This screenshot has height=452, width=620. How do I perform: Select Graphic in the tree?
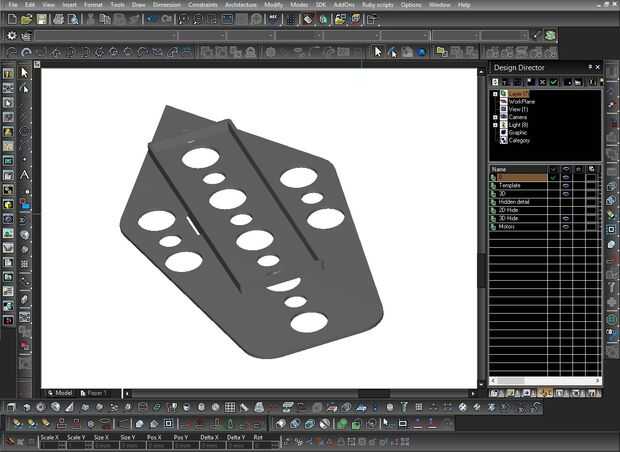click(x=518, y=132)
